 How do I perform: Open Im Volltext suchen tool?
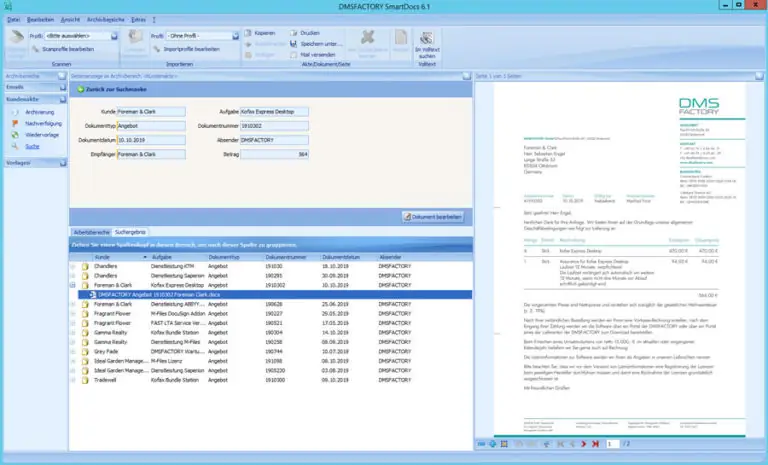pos(424,43)
